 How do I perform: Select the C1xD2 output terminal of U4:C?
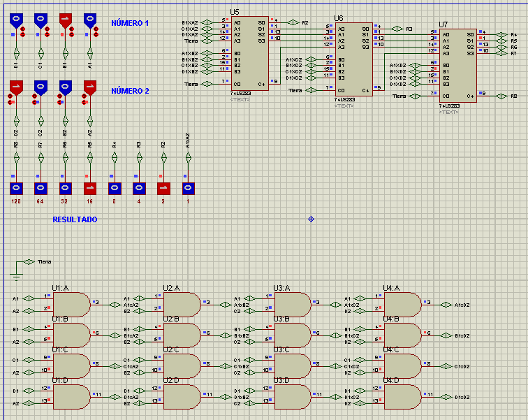pos(446,366)
